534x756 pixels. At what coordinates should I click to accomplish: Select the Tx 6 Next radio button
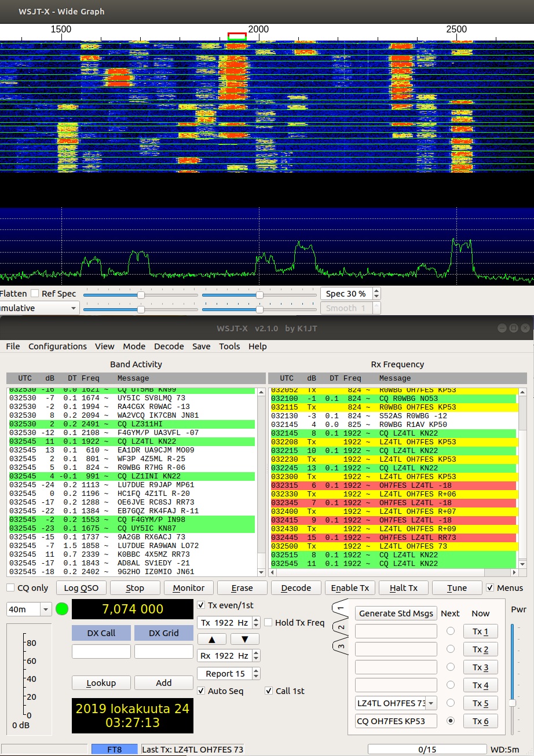click(x=450, y=721)
